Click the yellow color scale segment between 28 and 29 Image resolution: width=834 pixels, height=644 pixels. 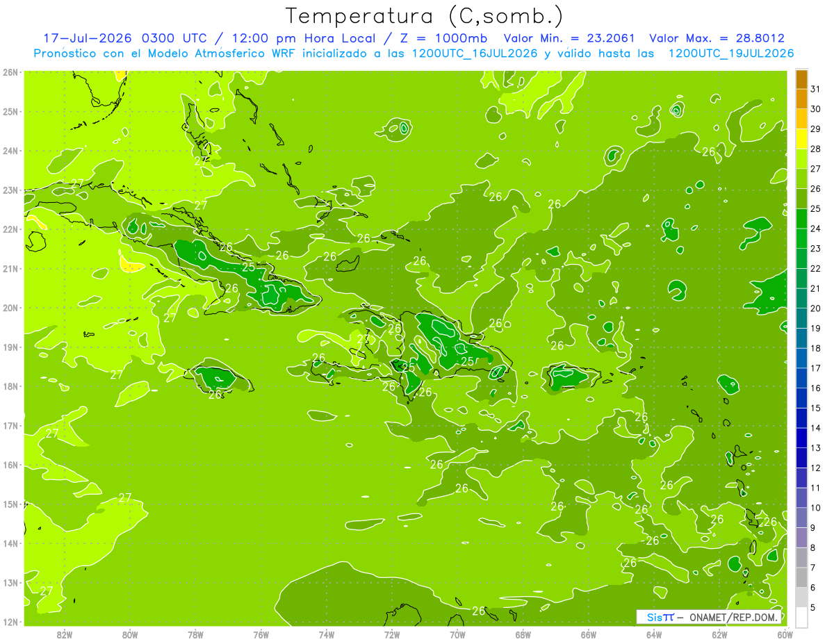pos(801,139)
